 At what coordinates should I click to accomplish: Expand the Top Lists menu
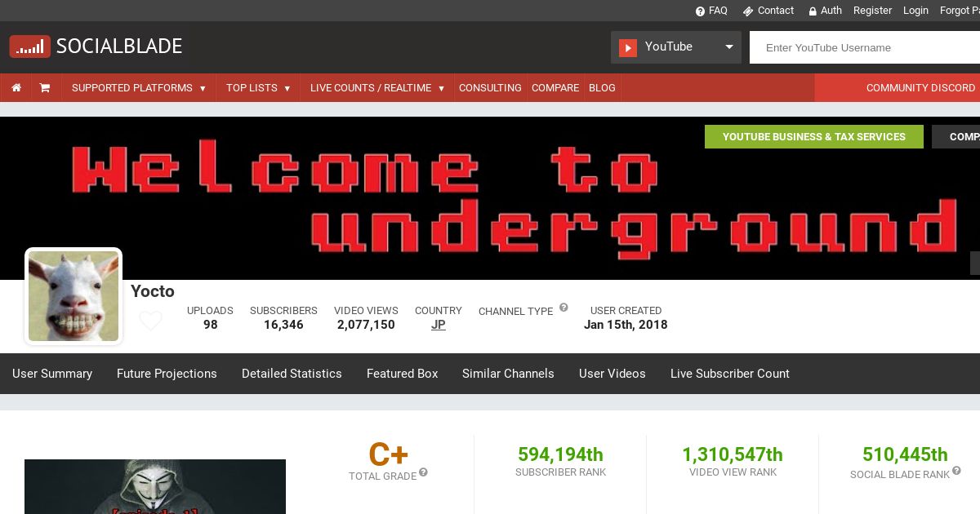coord(258,88)
